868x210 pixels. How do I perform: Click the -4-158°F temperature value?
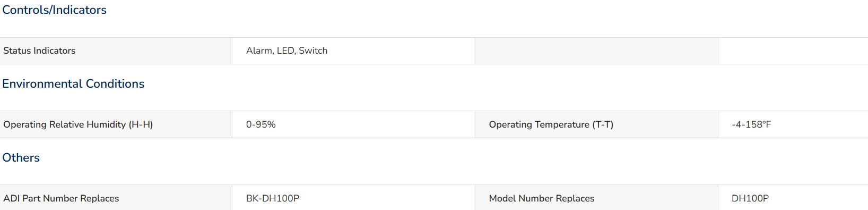[751, 124]
